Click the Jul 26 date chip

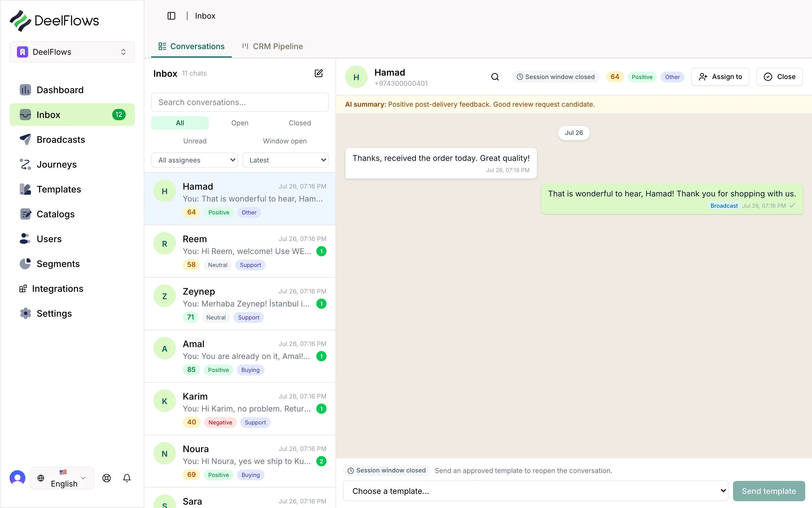pyautogui.click(x=574, y=133)
